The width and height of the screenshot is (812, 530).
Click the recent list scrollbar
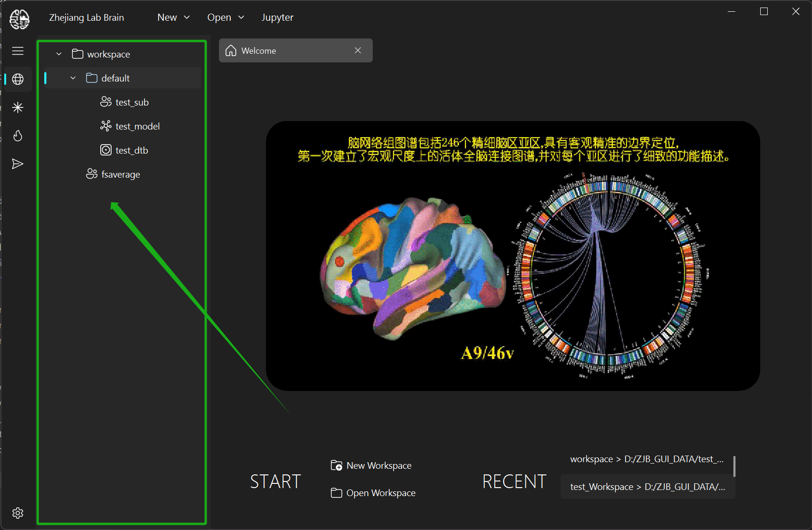pyautogui.click(x=734, y=466)
